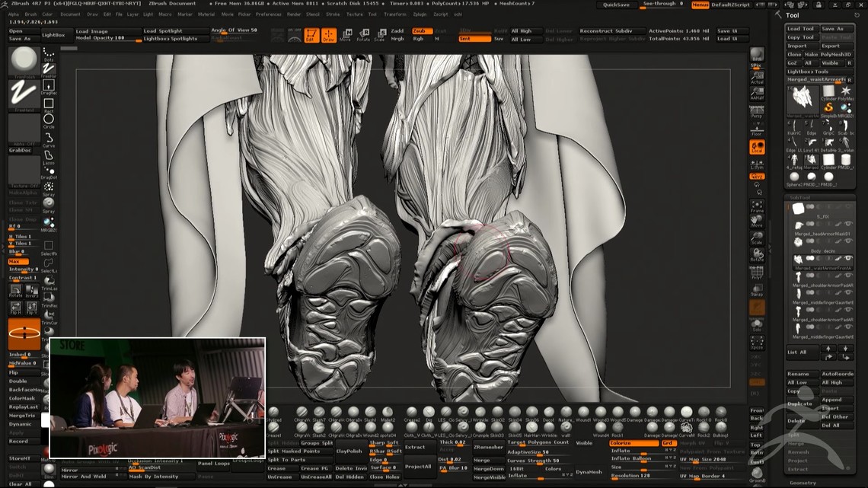Open the Stroke menu
Image resolution: width=868 pixels, height=488 pixels.
click(333, 14)
